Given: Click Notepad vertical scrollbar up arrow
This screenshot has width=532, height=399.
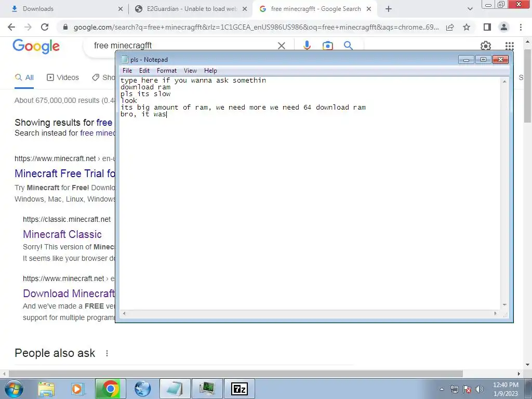Looking at the screenshot, I should pyautogui.click(x=504, y=82).
